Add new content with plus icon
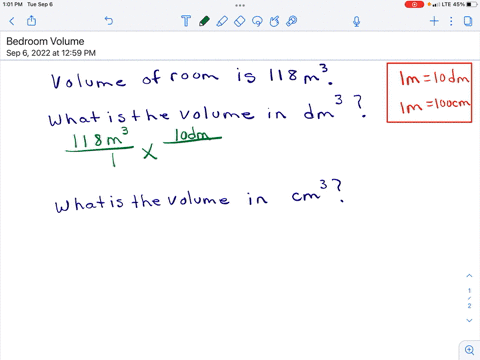 tap(434, 21)
